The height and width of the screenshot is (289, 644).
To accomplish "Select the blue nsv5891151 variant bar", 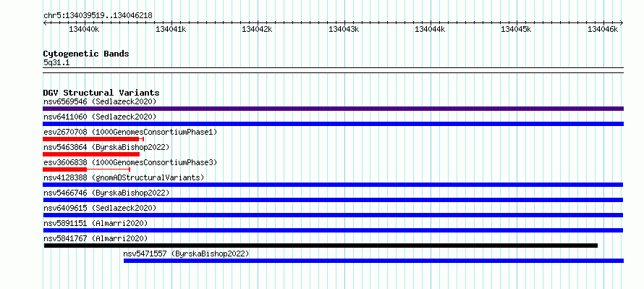I will pyautogui.click(x=333, y=230).
